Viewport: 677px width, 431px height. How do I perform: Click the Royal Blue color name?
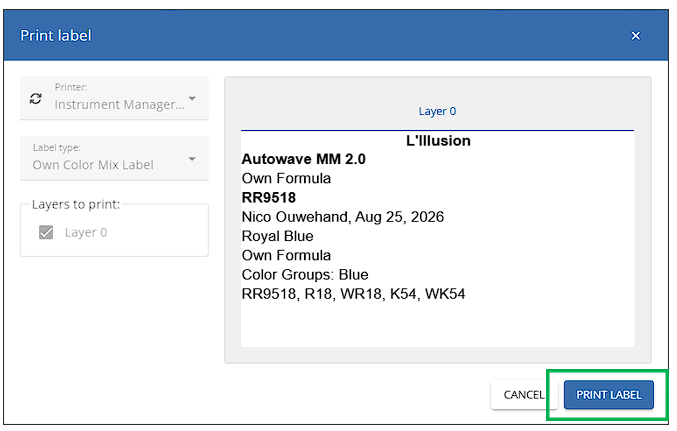pos(278,236)
